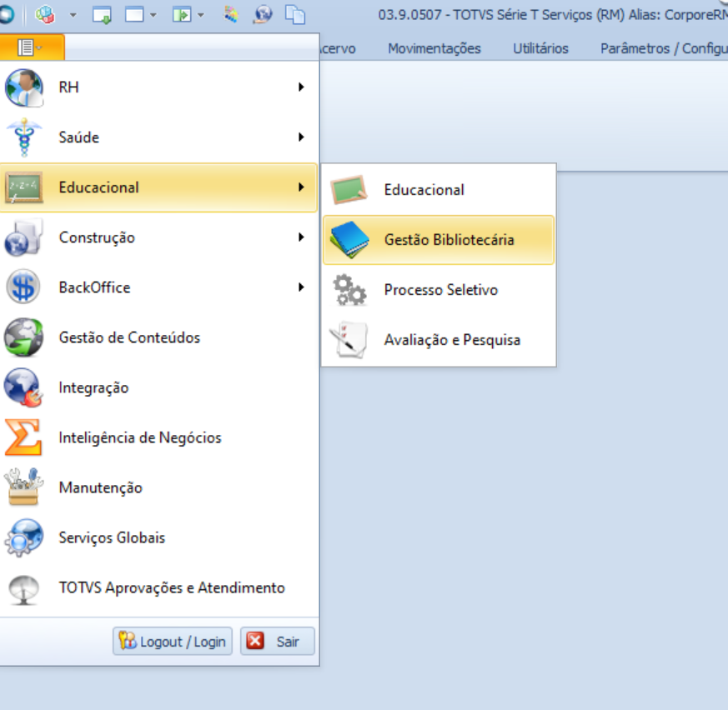The height and width of the screenshot is (710, 728).
Task: Expand the Educacional submenu arrow
Action: coord(301,187)
